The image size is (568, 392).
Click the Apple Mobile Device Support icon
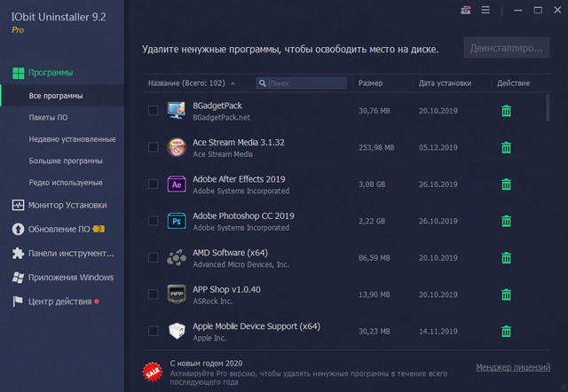[x=177, y=331]
